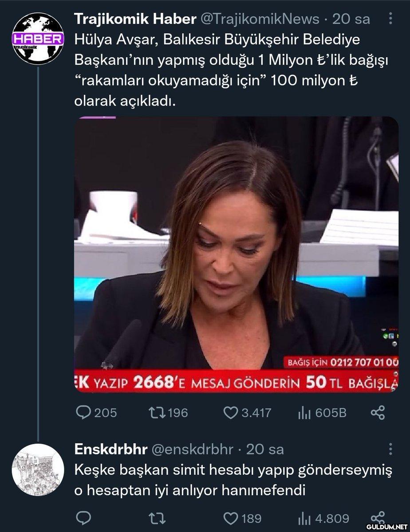Open the Trajikomik Haber display name
The height and width of the screenshot is (532, 410).
click(x=135, y=19)
